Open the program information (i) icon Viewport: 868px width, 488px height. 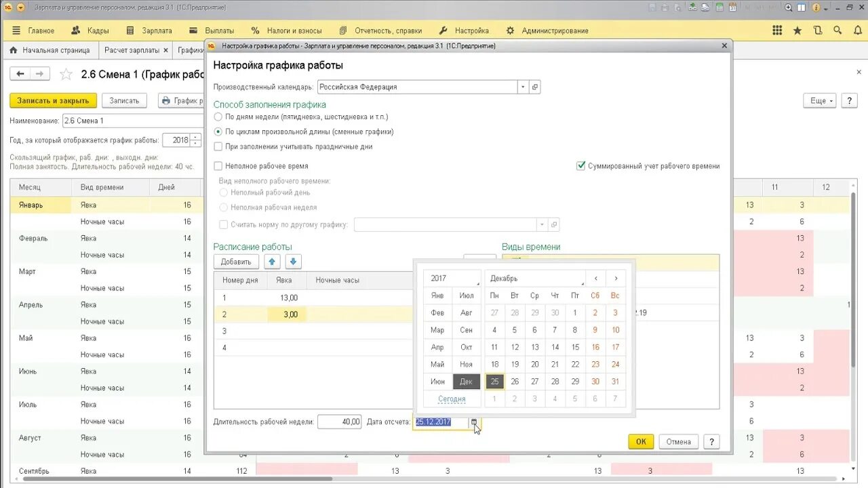[x=816, y=7]
